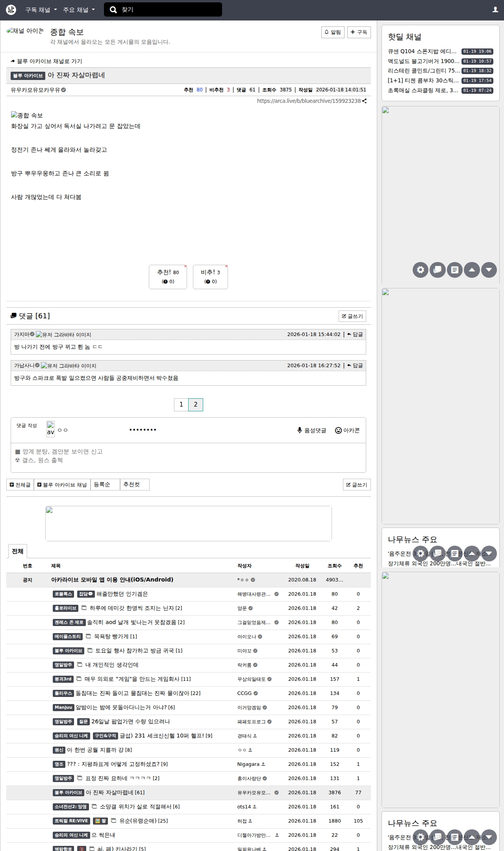Go home via the Arca Live logo

11,10
